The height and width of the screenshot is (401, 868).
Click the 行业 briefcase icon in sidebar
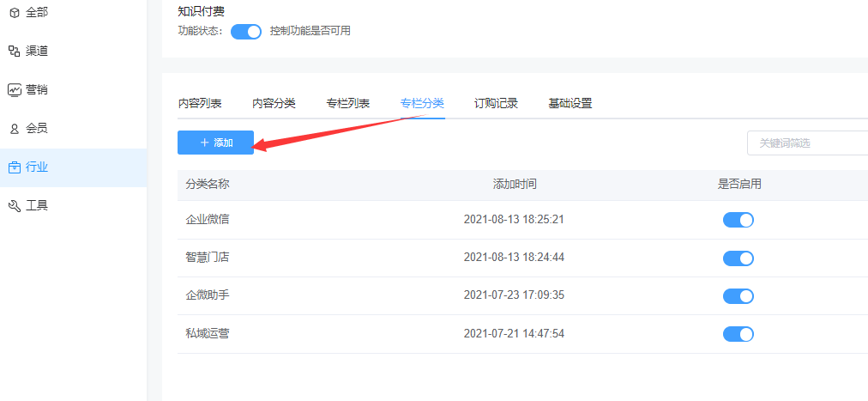point(15,167)
